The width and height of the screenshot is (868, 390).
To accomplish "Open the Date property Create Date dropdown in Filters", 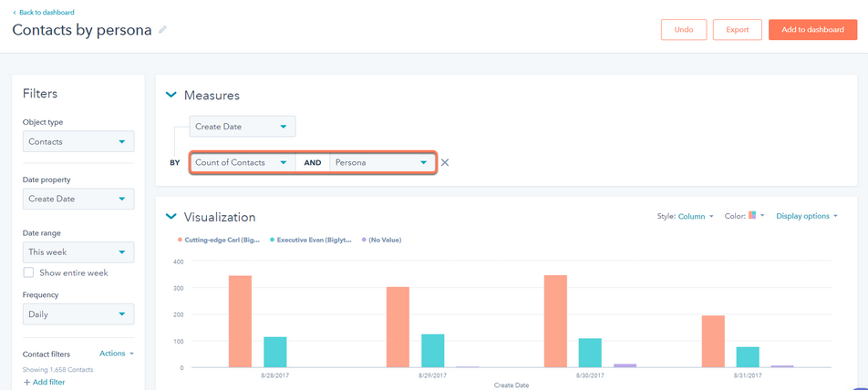I will pos(78,199).
